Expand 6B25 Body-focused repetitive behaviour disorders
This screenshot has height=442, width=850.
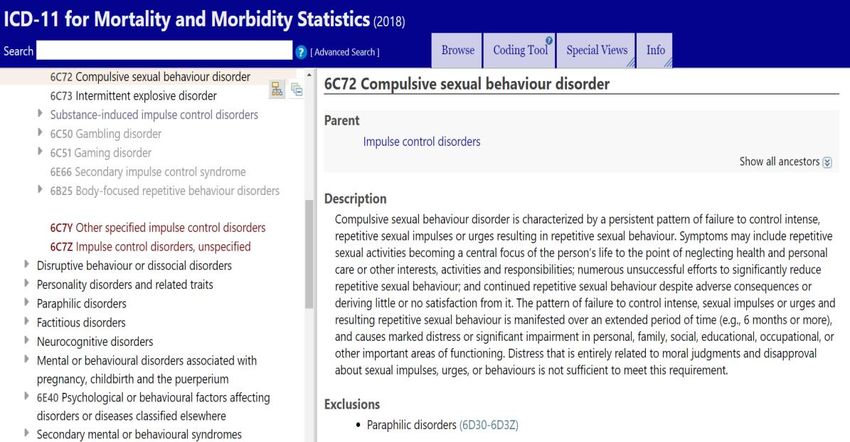pyautogui.click(x=40, y=189)
